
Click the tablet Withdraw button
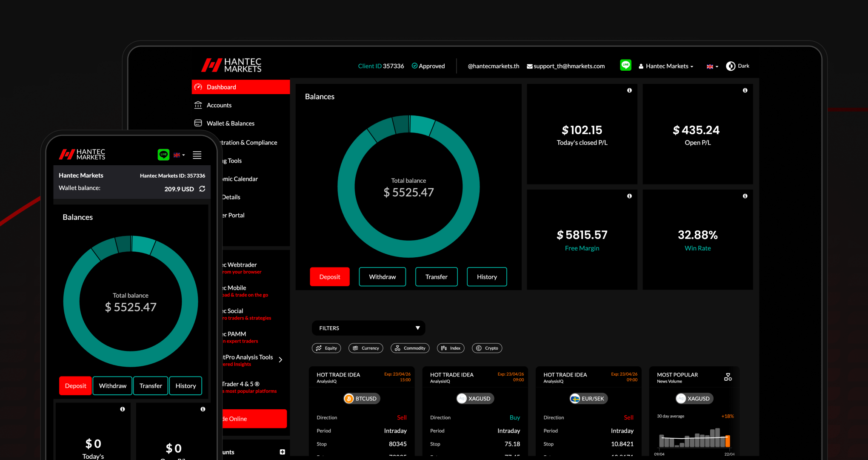click(x=383, y=277)
